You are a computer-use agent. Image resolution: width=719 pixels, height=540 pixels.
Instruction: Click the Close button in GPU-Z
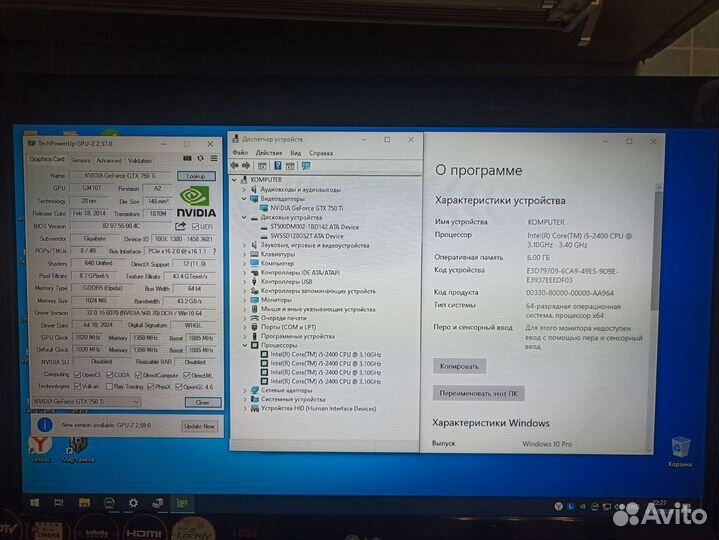[x=202, y=402]
